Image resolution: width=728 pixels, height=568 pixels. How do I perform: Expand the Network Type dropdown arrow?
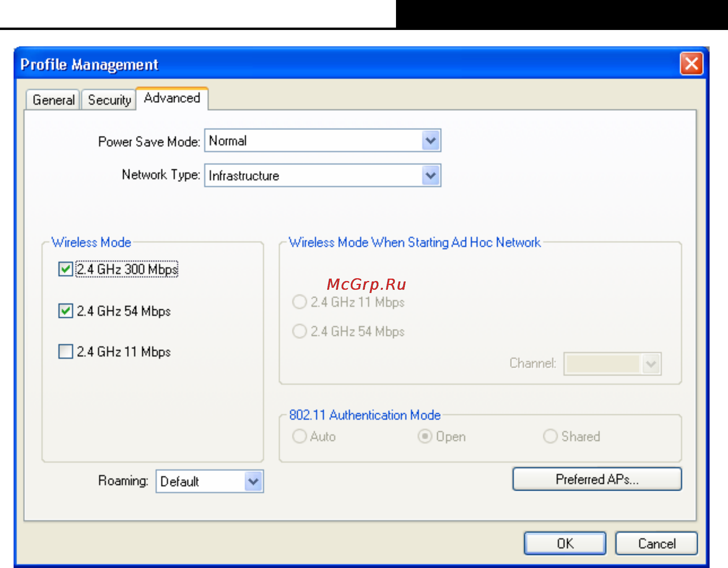click(x=431, y=175)
